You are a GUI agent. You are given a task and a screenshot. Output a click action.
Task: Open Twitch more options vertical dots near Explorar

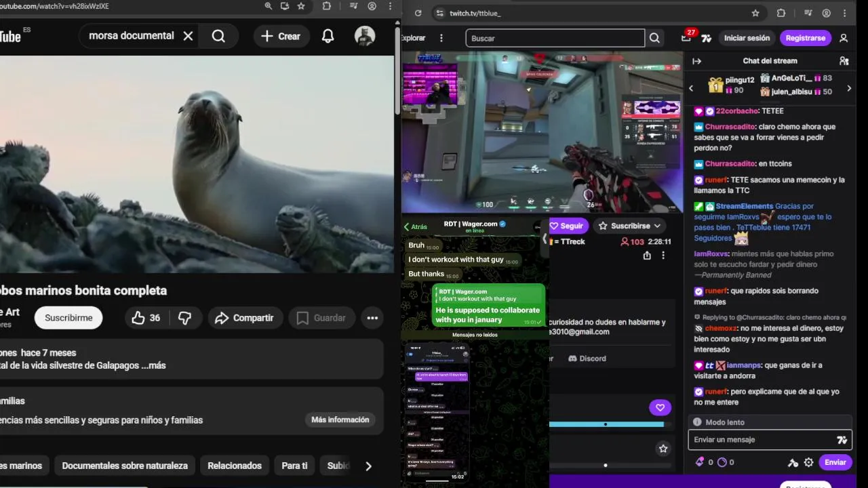tap(441, 38)
